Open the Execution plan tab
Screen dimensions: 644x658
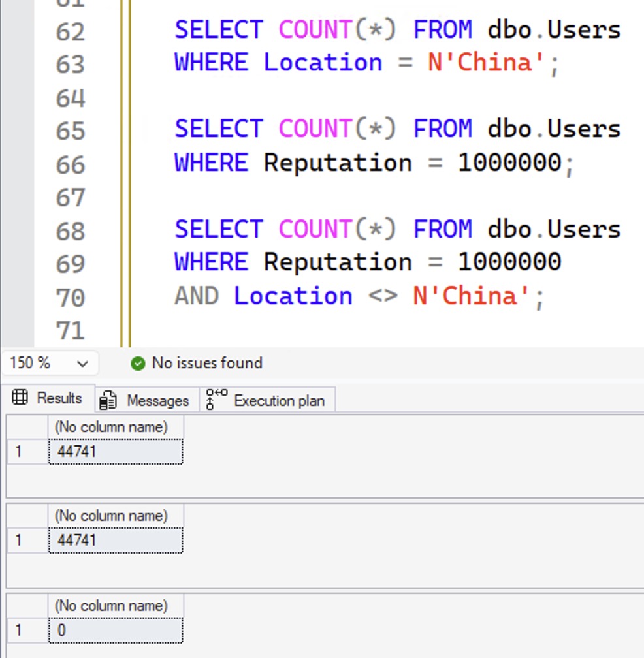pyautogui.click(x=268, y=400)
